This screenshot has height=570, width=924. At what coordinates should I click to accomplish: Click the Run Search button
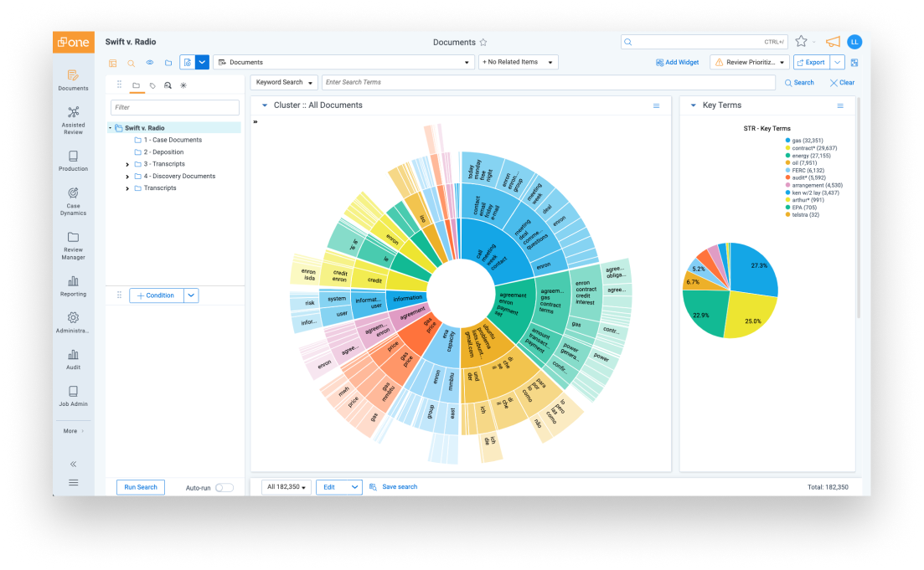click(141, 487)
